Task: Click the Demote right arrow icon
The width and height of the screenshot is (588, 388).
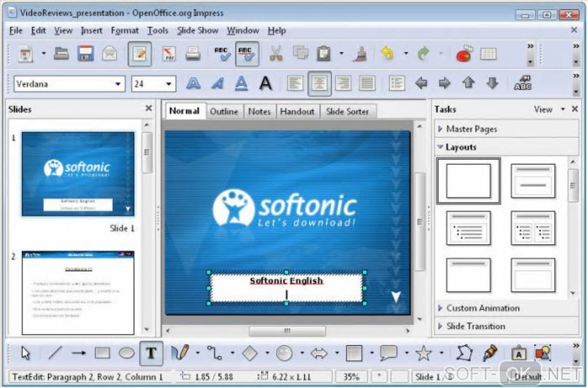Action: [x=445, y=83]
